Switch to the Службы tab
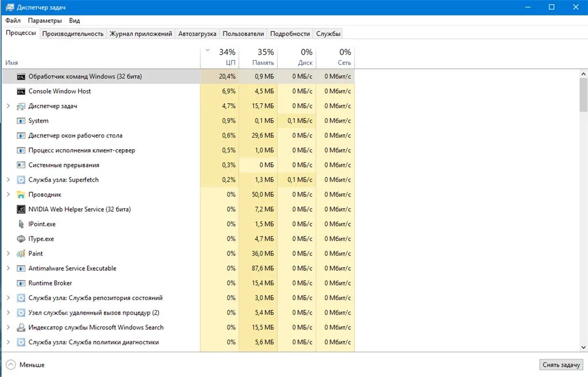This screenshot has width=588, height=377. 328,34
